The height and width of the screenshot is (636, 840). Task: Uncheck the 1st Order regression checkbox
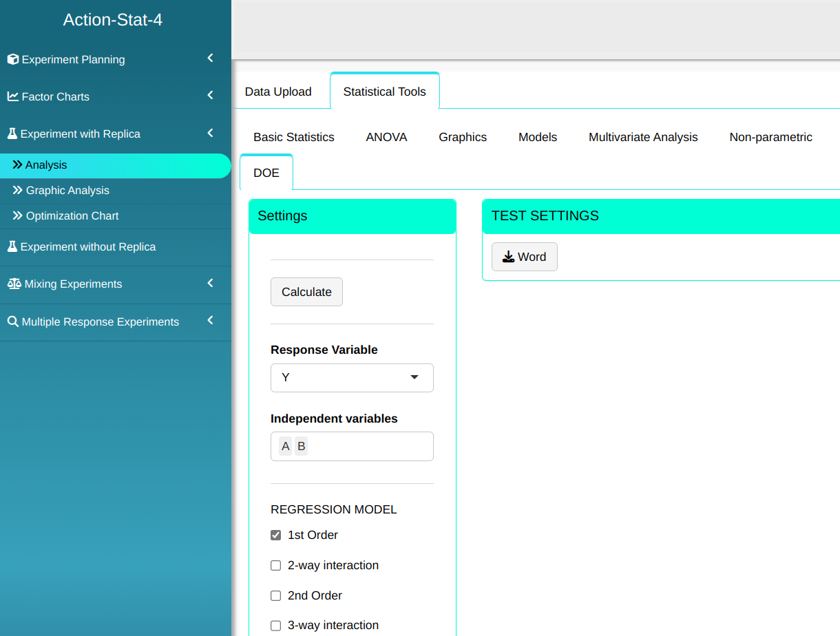click(276, 535)
